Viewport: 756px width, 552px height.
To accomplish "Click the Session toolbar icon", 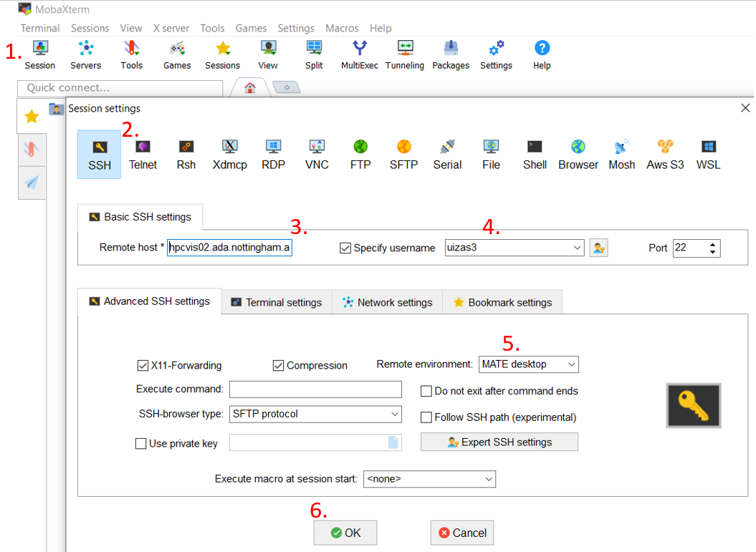I will pyautogui.click(x=40, y=55).
